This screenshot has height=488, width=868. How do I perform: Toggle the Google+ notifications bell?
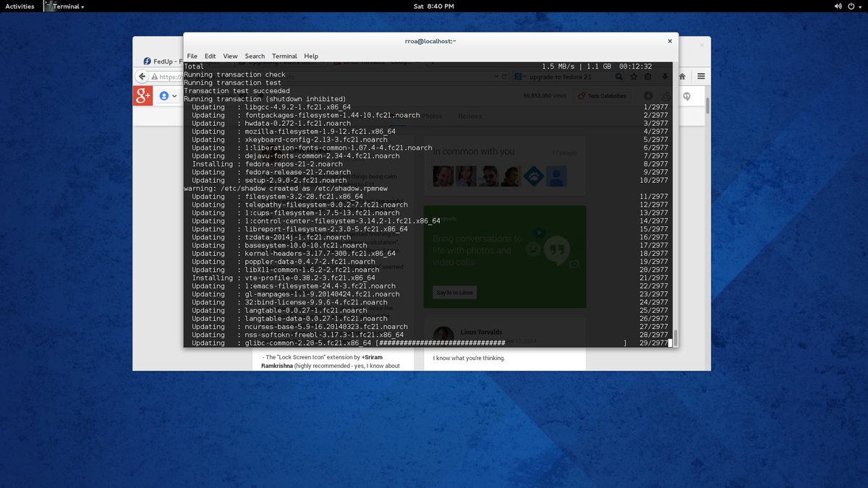point(648,95)
